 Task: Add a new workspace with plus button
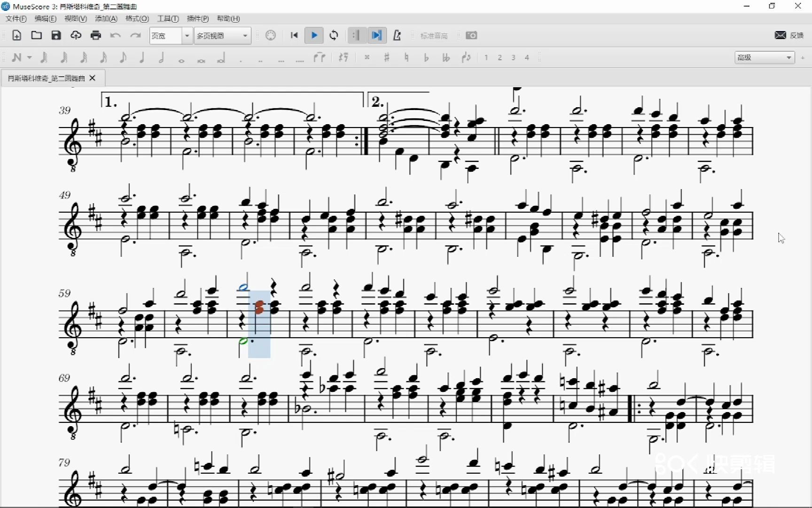[x=803, y=57]
